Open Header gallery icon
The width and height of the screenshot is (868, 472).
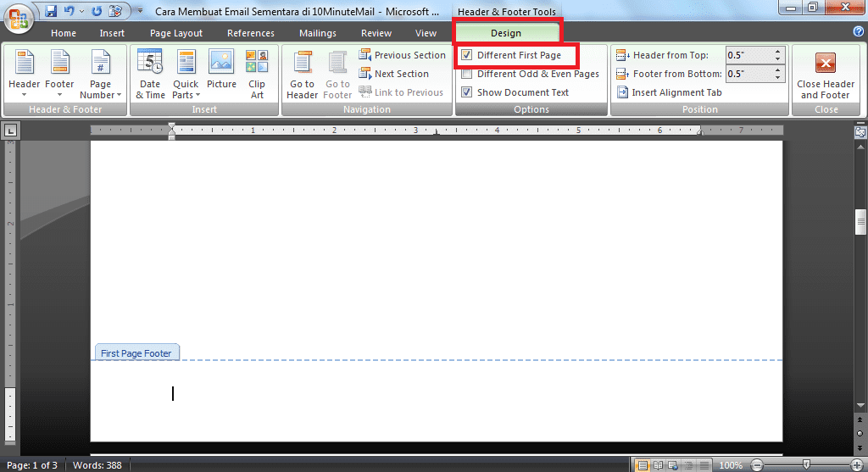click(24, 63)
